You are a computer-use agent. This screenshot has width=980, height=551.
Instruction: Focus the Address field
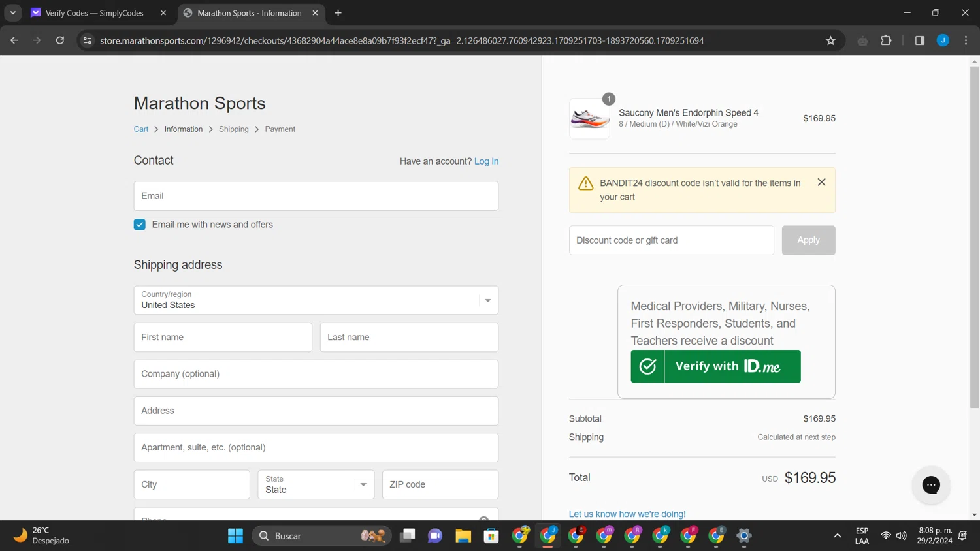316,411
